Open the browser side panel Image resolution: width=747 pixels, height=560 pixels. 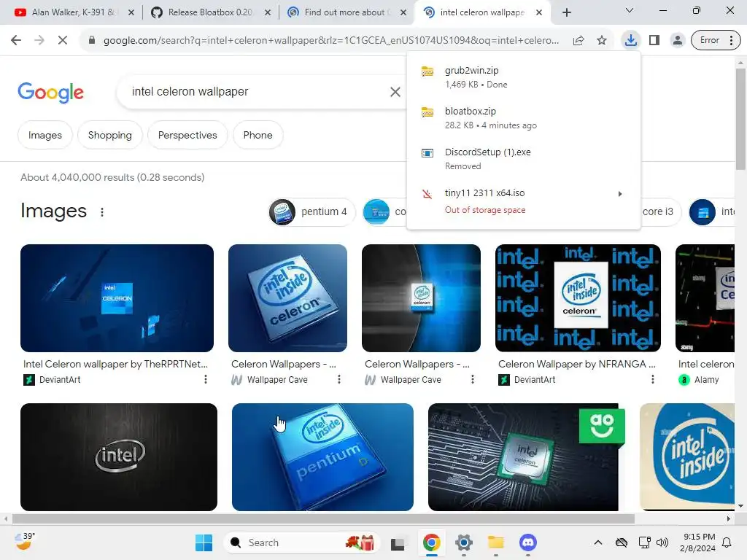click(654, 41)
